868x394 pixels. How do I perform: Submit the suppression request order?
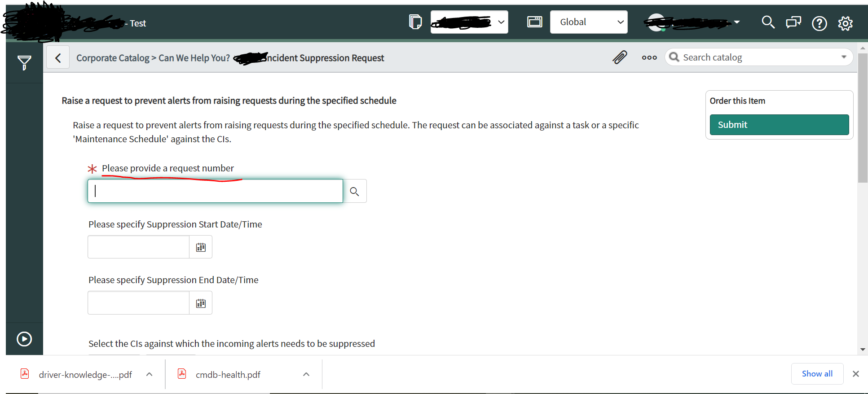[x=779, y=125]
